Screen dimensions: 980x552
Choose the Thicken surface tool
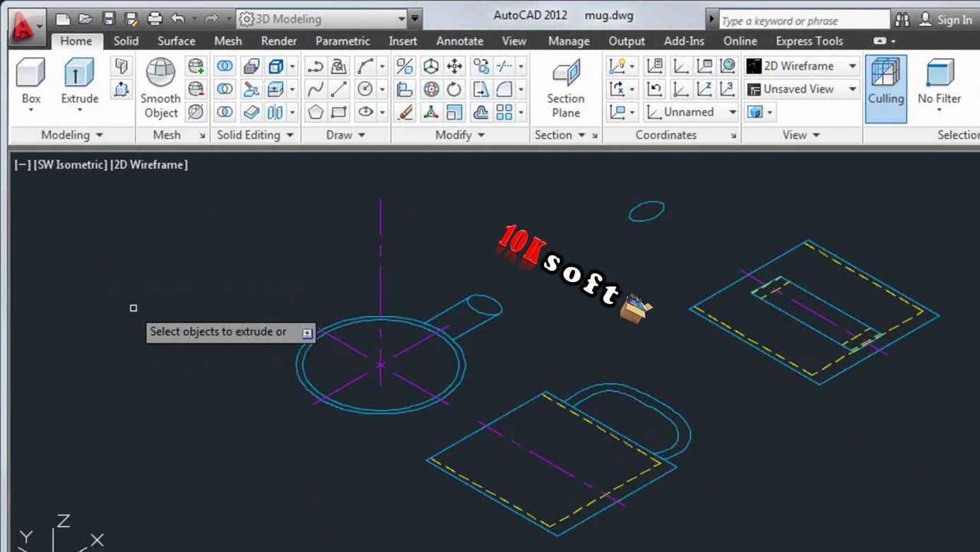point(251,112)
